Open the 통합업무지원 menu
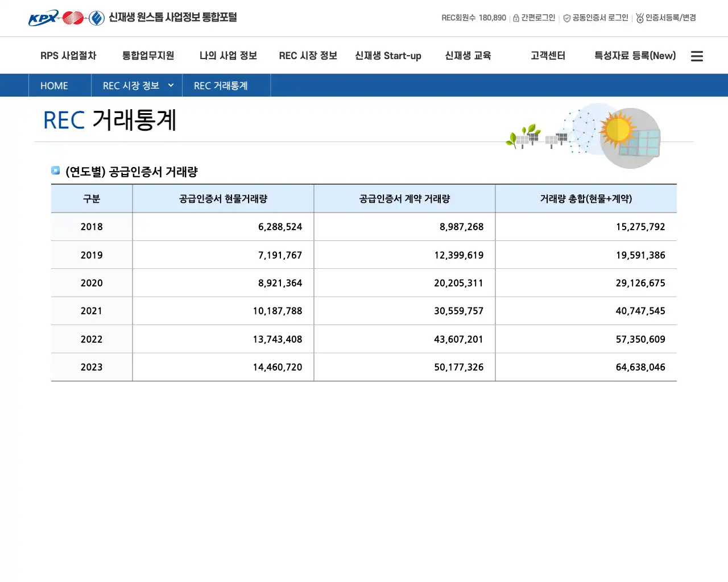The image size is (728, 582). 148,56
